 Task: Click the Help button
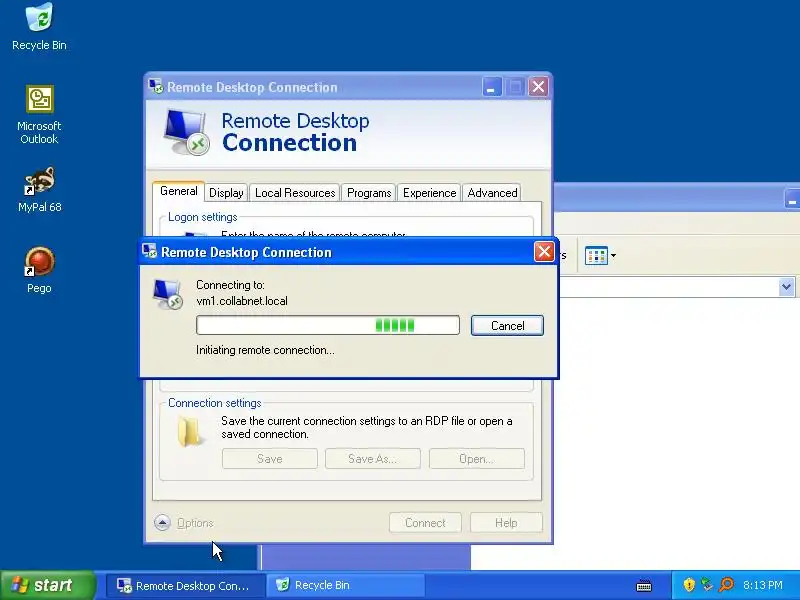coord(506,523)
